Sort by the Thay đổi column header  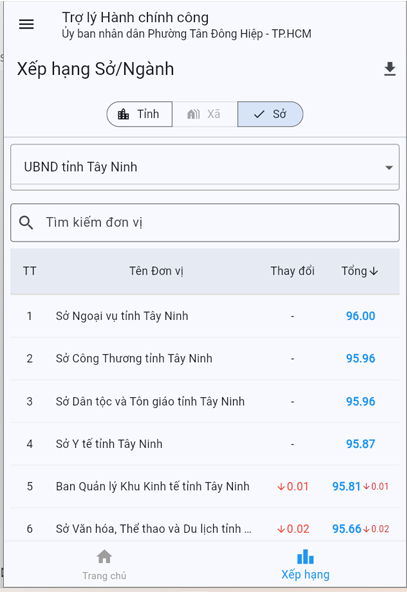(292, 271)
